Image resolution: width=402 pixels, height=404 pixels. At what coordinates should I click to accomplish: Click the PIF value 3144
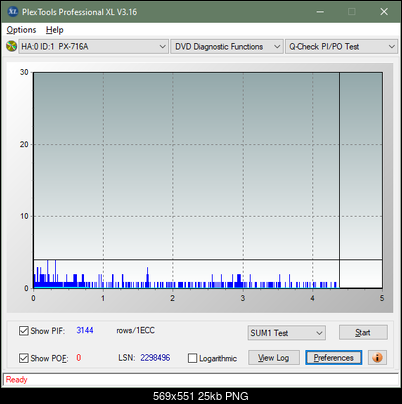[85, 330]
